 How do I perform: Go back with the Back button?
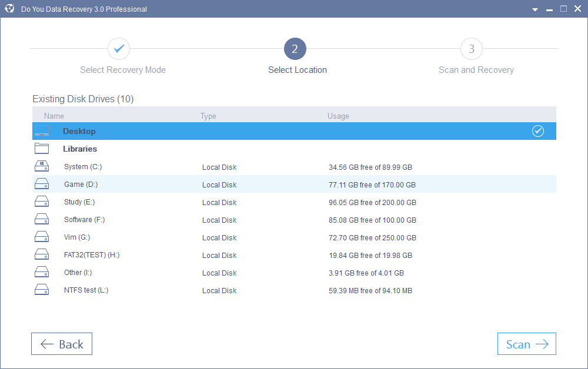click(x=62, y=344)
